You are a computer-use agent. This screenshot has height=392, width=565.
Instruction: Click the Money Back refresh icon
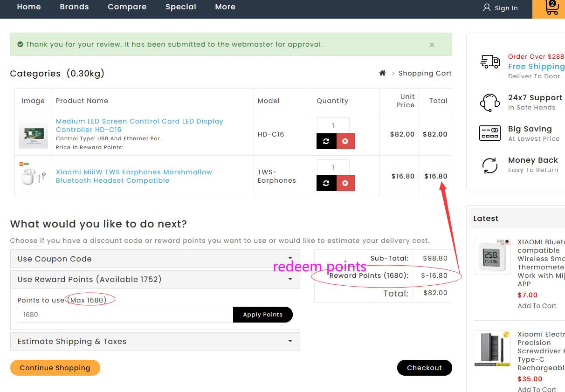tap(490, 165)
